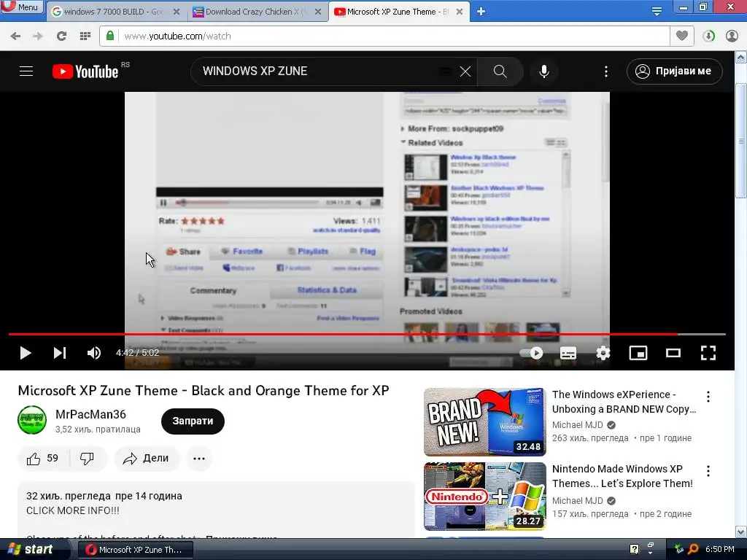
Task: Open the MrPacMan36 channel name link
Action: tap(90, 414)
